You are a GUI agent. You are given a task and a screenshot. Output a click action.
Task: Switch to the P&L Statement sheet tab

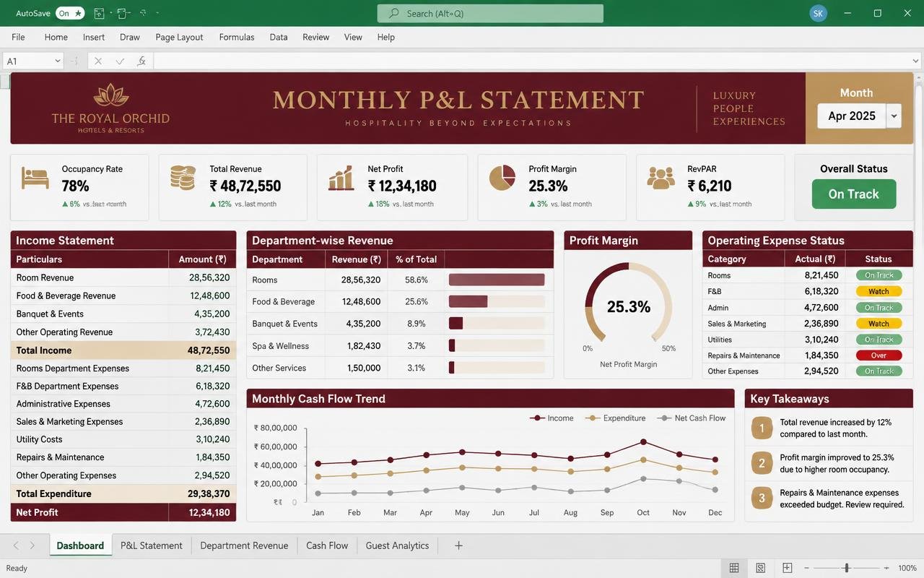[x=152, y=545]
